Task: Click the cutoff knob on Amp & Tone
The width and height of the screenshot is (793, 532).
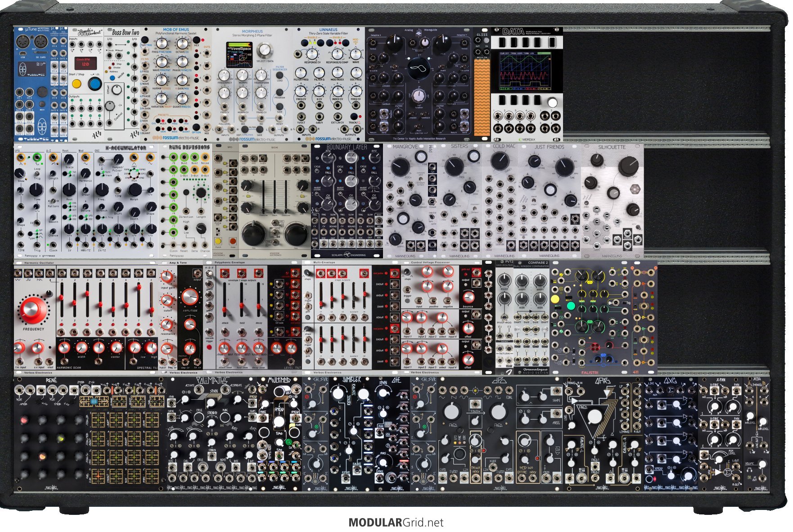Action: 167,300
